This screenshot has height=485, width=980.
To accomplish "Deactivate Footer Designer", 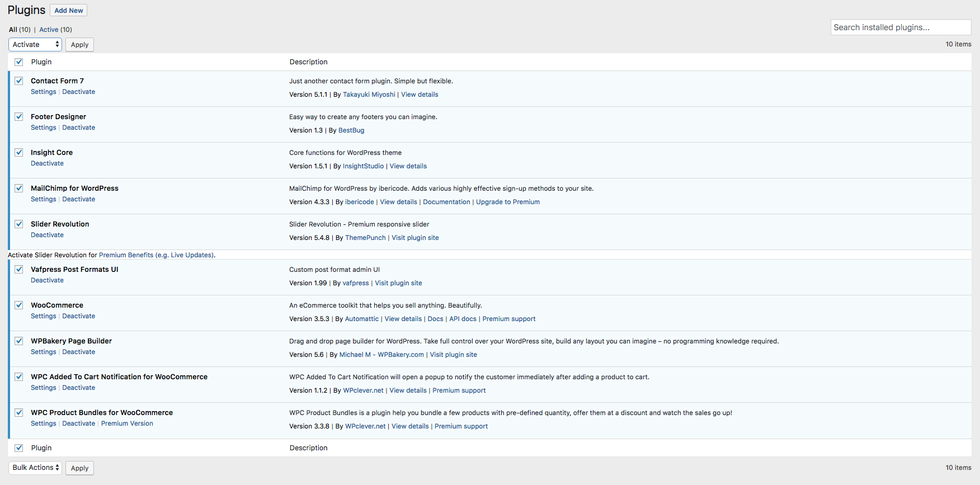I will coord(79,128).
